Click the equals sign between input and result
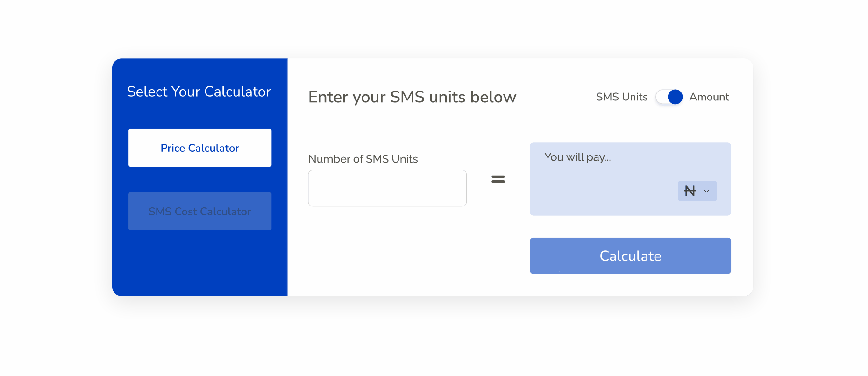868x376 pixels. coord(498,179)
